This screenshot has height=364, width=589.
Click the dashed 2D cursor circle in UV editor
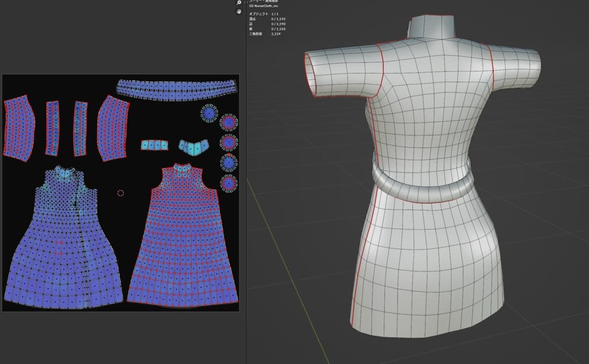coord(120,193)
